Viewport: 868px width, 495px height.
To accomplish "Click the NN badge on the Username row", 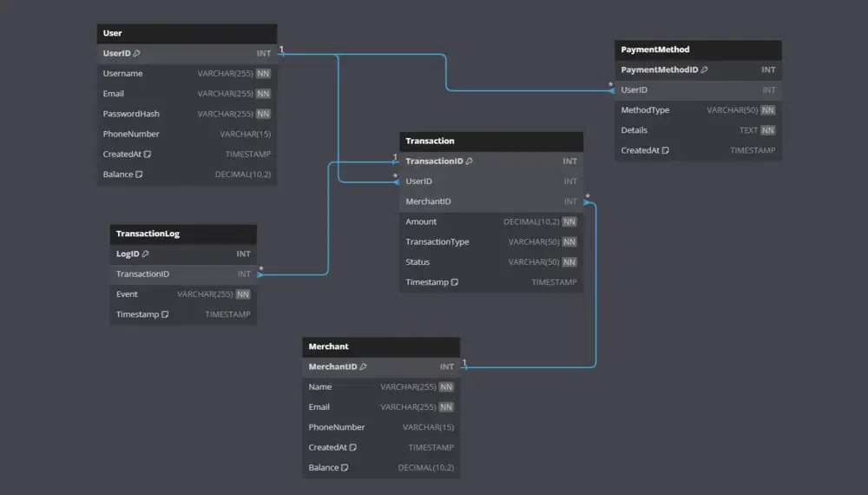I will pyautogui.click(x=263, y=74).
